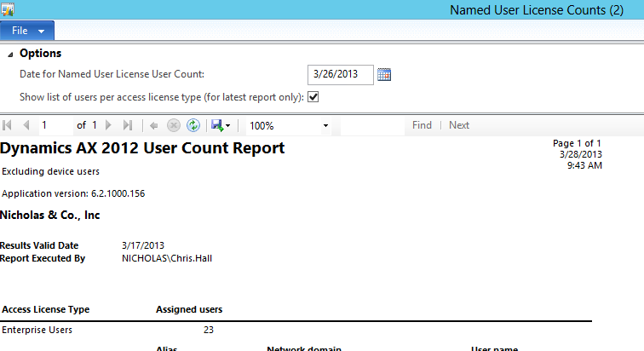The image size is (644, 351).
Task: Collapse the Options section
Action: click(10, 55)
